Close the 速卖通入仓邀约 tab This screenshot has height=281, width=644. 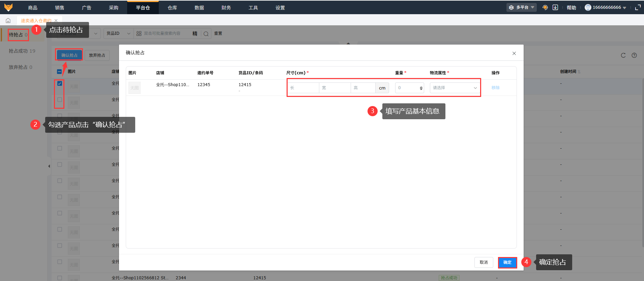56,21
